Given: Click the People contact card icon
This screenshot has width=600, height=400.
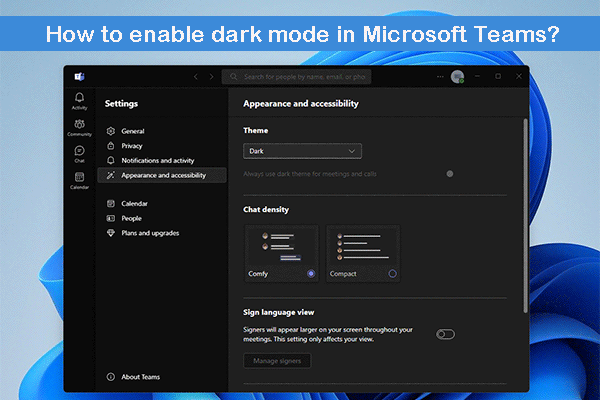Looking at the screenshot, I should [x=111, y=218].
